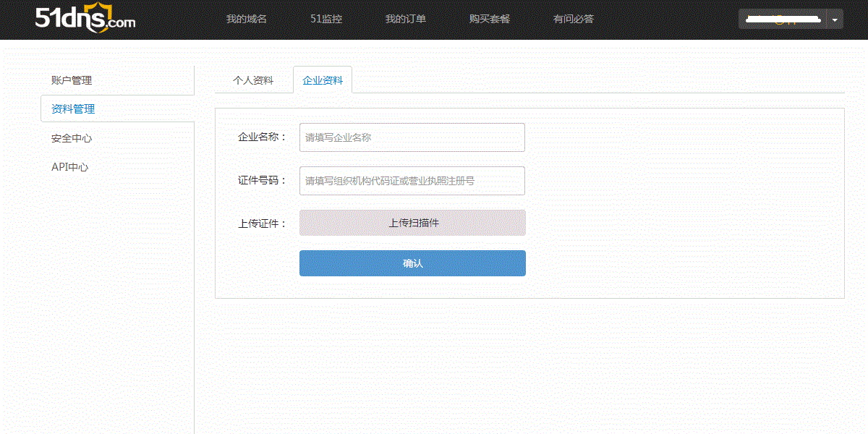
Task: Focus the 企业名称 input field
Action: tap(412, 137)
